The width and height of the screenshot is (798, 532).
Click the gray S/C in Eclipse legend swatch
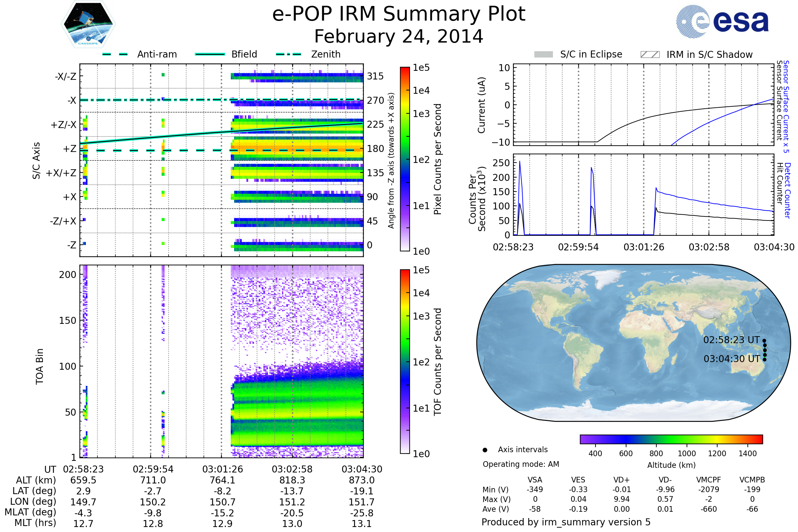543,55
